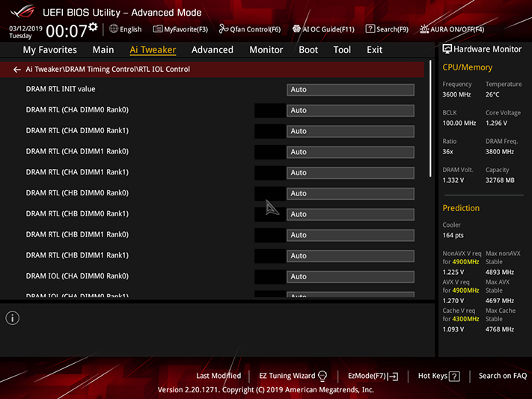
Task: Edit DRAM RTL (CHA DIMM1 Rank1) Auto field
Action: (350, 172)
